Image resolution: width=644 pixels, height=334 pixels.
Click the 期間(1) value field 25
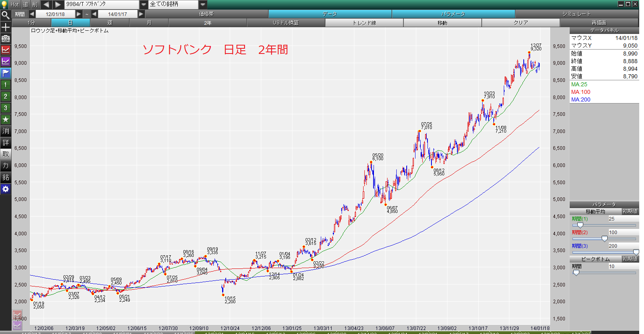tap(623, 219)
